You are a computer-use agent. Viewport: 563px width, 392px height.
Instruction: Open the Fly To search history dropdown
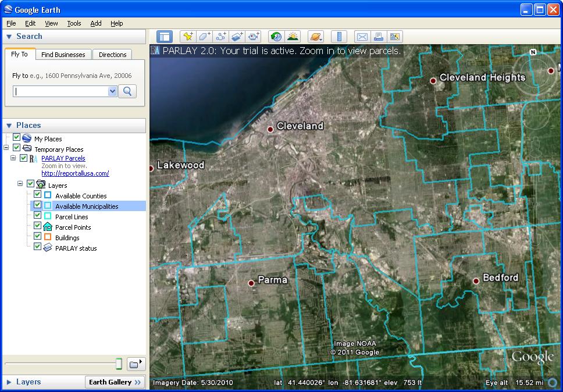[x=112, y=91]
